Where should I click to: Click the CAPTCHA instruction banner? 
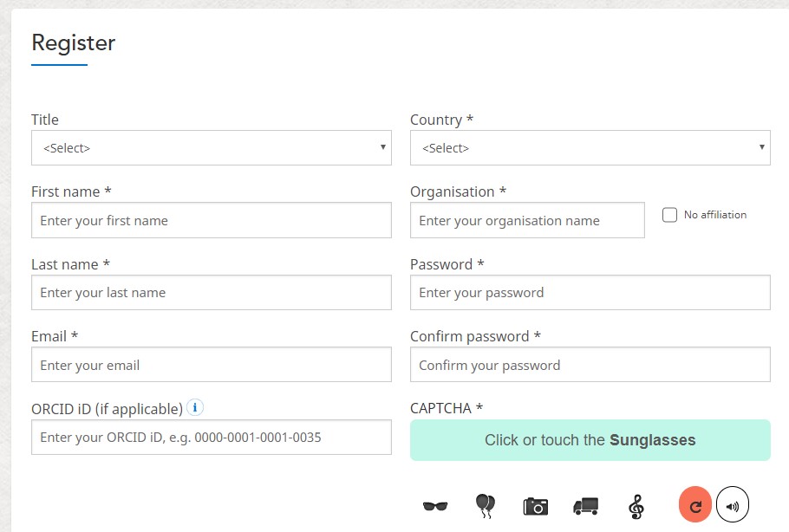pos(590,440)
